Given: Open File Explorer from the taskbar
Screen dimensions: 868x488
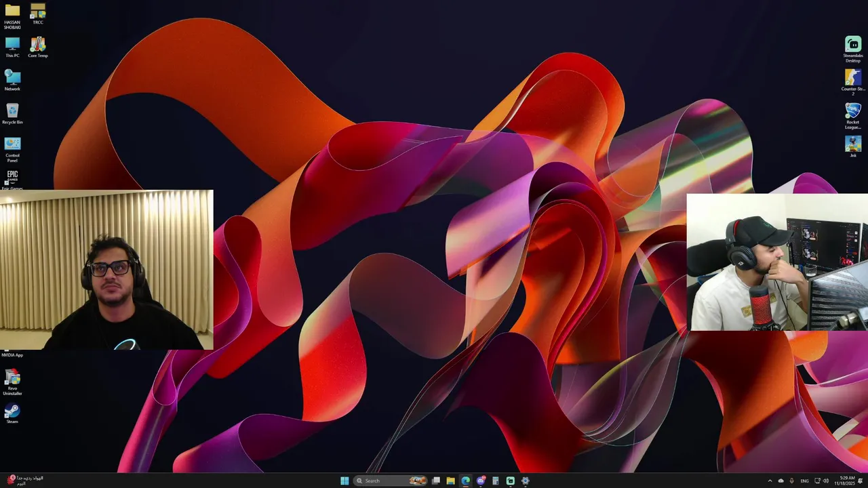Looking at the screenshot, I should coord(450,481).
